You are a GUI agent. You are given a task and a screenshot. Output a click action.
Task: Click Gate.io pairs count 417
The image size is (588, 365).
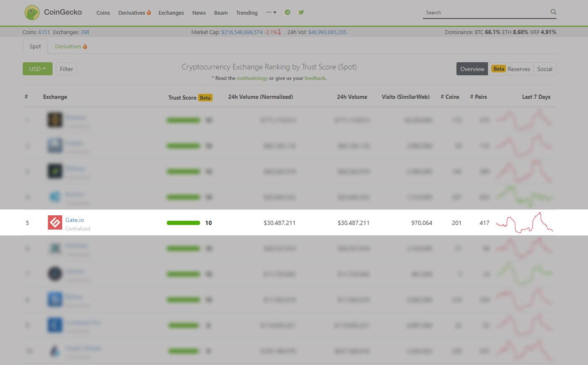point(484,223)
